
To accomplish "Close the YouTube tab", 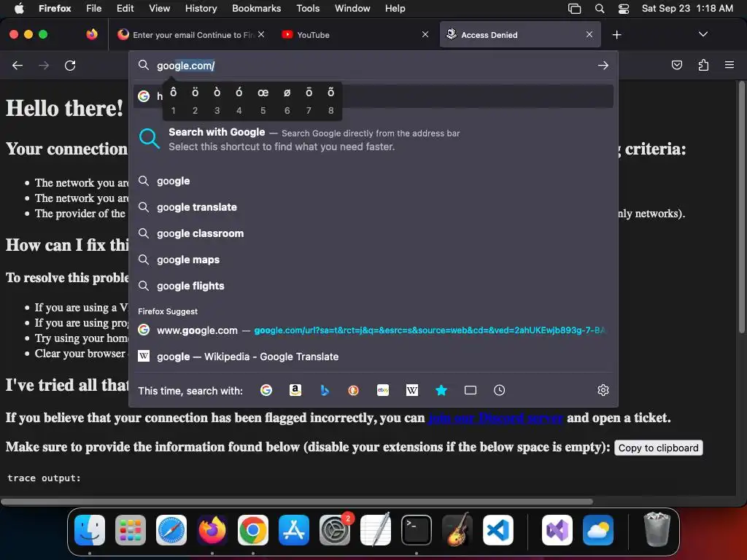I will (x=425, y=34).
